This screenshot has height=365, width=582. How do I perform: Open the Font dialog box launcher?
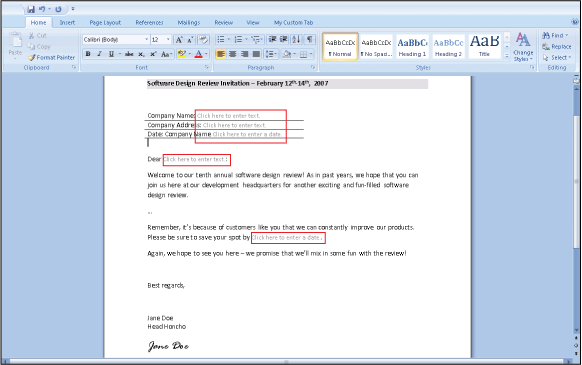[207, 67]
